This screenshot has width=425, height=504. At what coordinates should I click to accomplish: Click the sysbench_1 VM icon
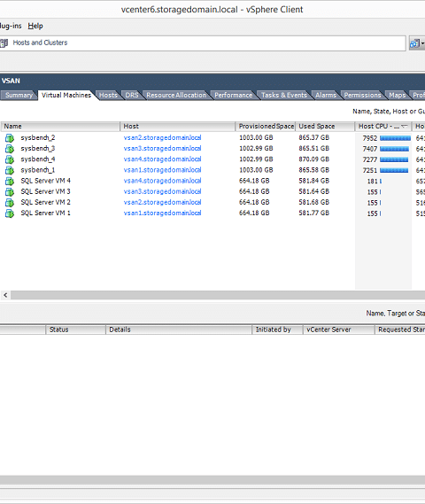(10, 170)
